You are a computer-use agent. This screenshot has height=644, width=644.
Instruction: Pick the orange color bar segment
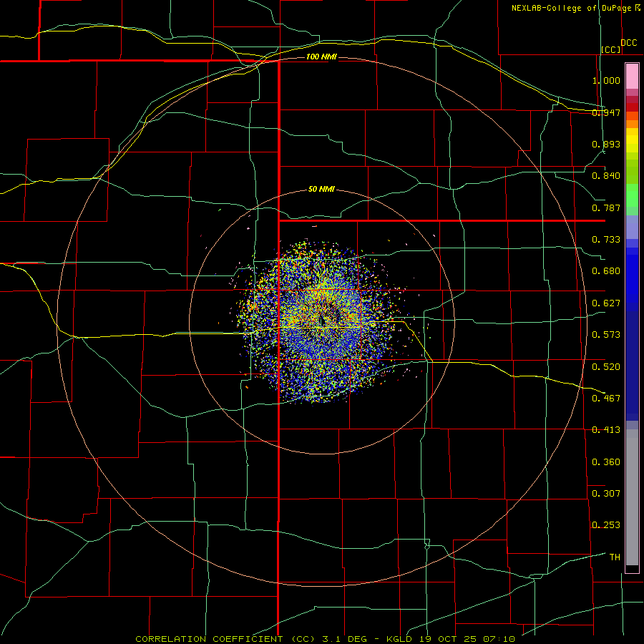coord(632,124)
